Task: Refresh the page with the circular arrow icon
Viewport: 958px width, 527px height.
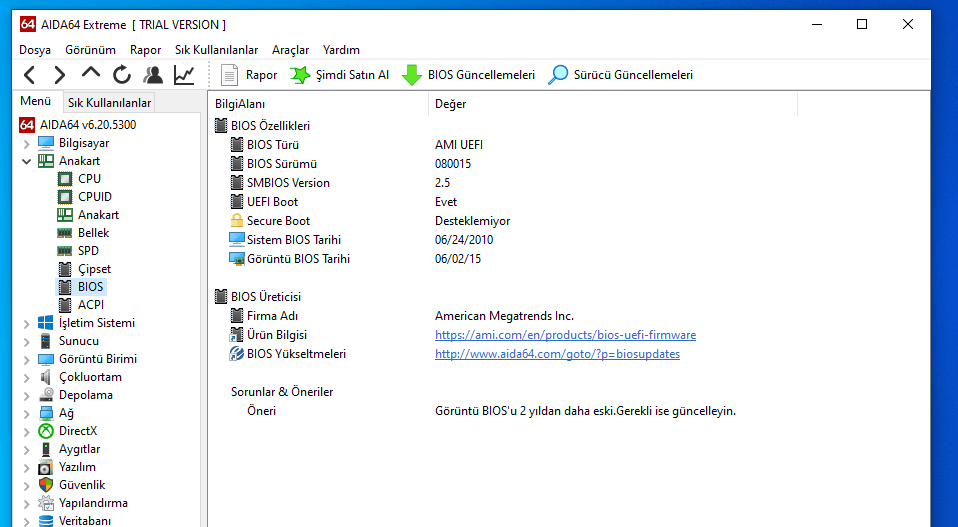Action: (122, 75)
